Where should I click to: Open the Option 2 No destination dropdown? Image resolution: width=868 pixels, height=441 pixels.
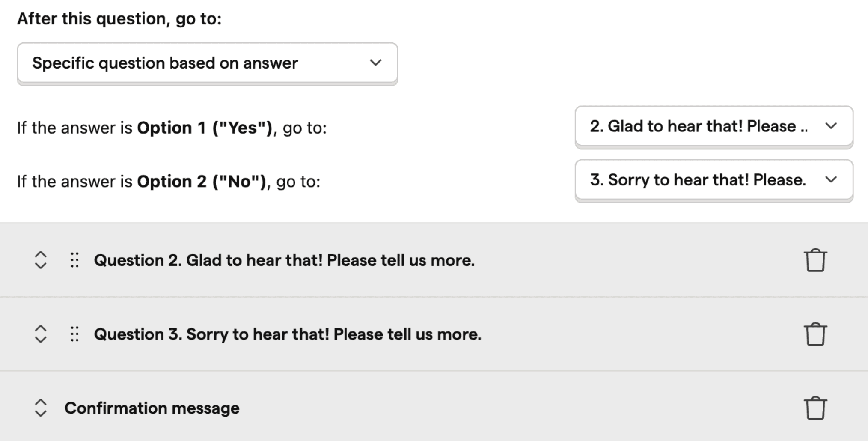pos(714,180)
